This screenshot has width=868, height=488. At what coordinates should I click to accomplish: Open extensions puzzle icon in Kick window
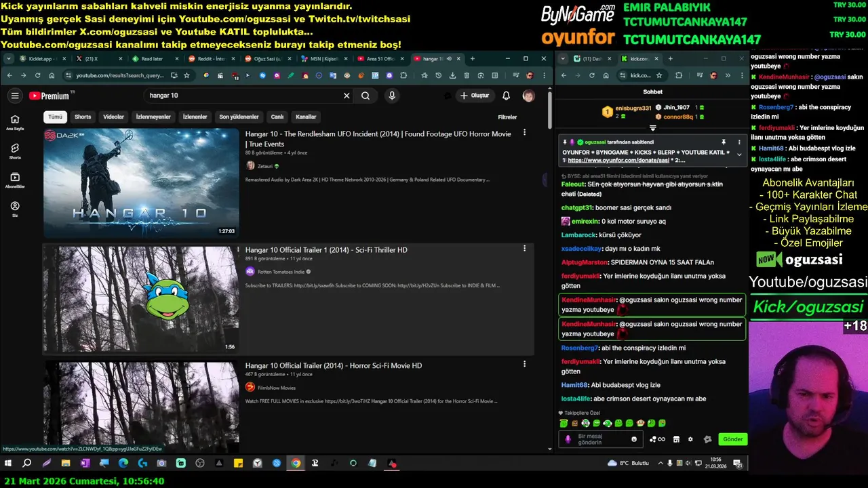(x=679, y=75)
